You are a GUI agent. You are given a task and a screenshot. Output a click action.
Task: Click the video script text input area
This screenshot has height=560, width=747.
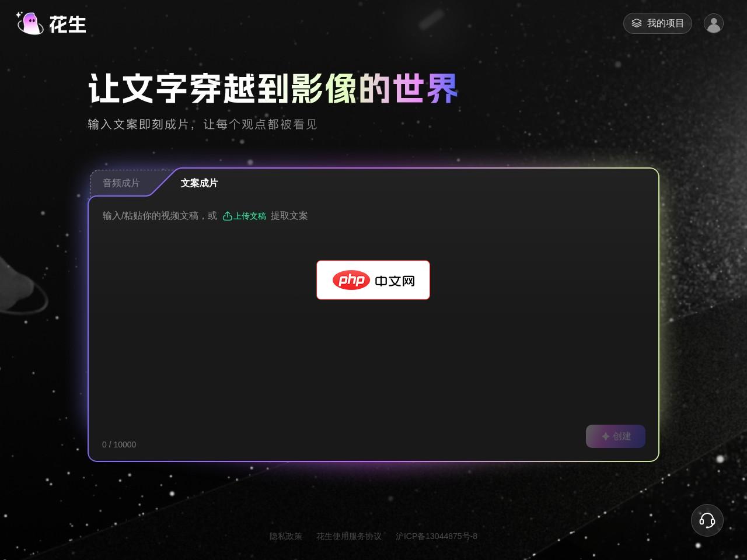coord(373,321)
